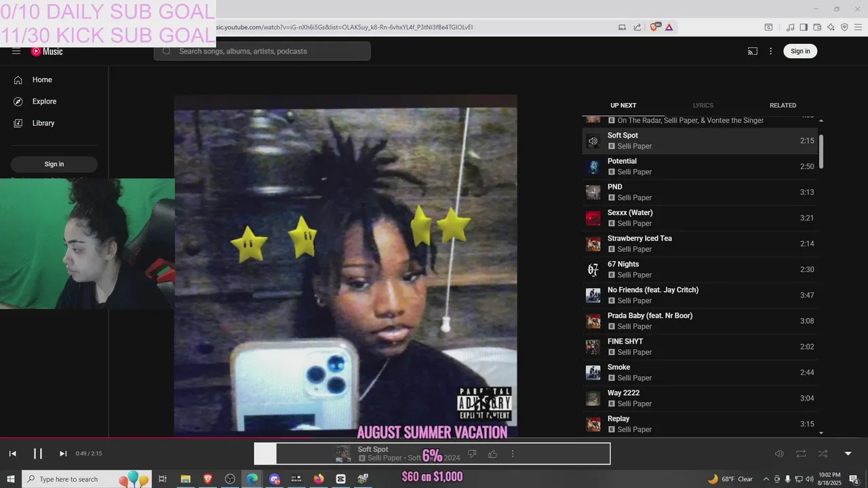The image size is (868, 488).
Task: Play Strawberry Iced Tea from the queue
Action: [x=700, y=244]
